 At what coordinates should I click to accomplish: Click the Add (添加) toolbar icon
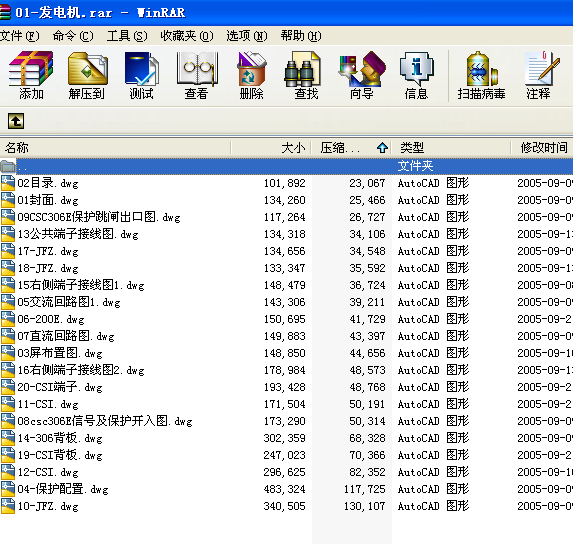pyautogui.click(x=31, y=75)
